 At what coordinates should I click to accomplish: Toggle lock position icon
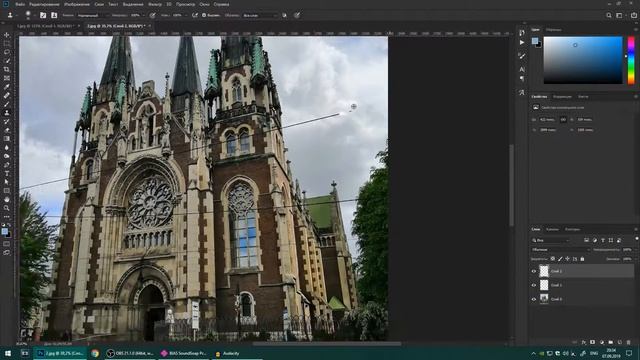click(x=567, y=259)
